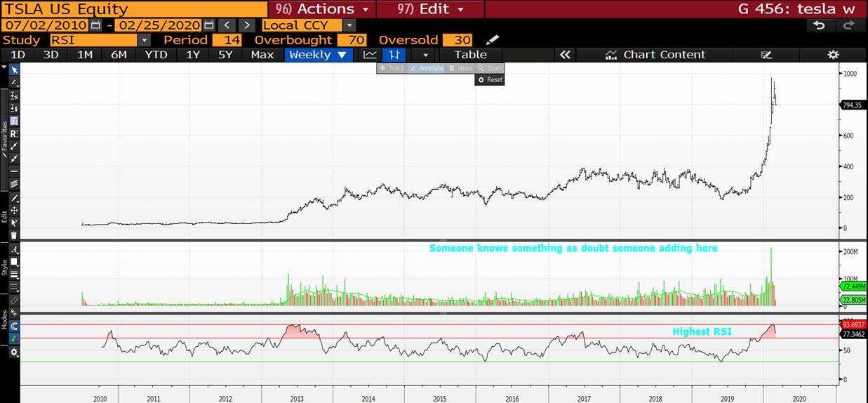Edit the TSLA US Equity ticker field

click(x=134, y=9)
